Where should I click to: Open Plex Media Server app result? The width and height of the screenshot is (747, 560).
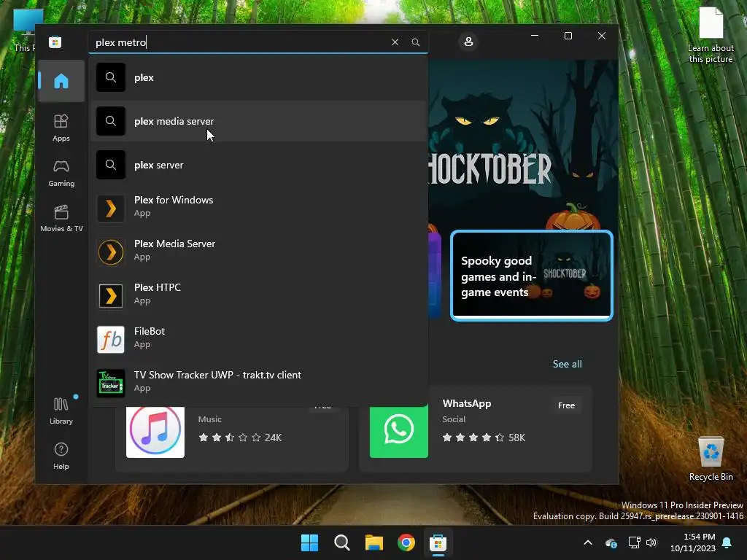[x=258, y=251]
